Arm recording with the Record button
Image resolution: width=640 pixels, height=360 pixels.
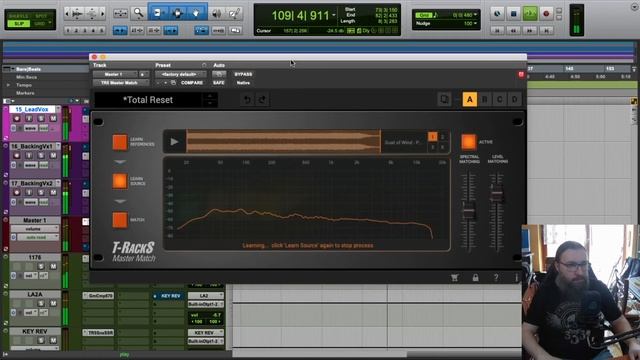[546, 13]
